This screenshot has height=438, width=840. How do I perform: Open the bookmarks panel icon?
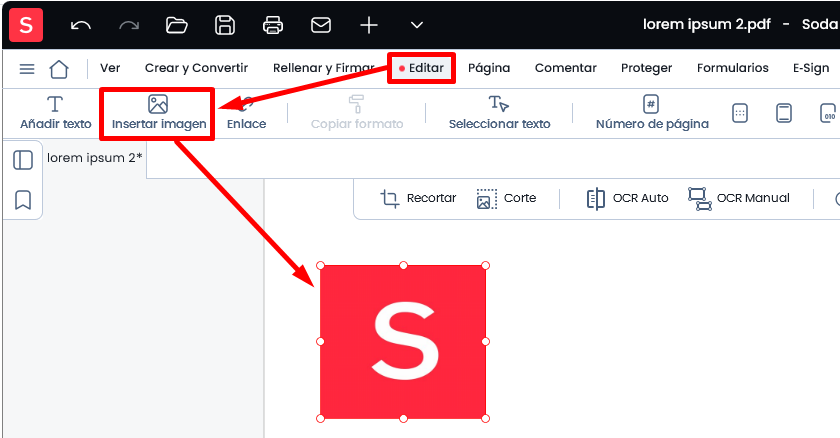(23, 200)
